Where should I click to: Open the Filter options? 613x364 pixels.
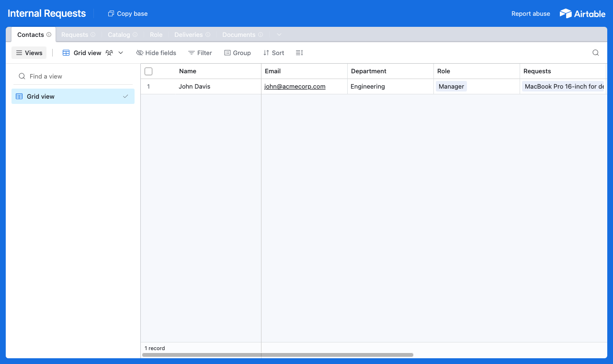(200, 53)
